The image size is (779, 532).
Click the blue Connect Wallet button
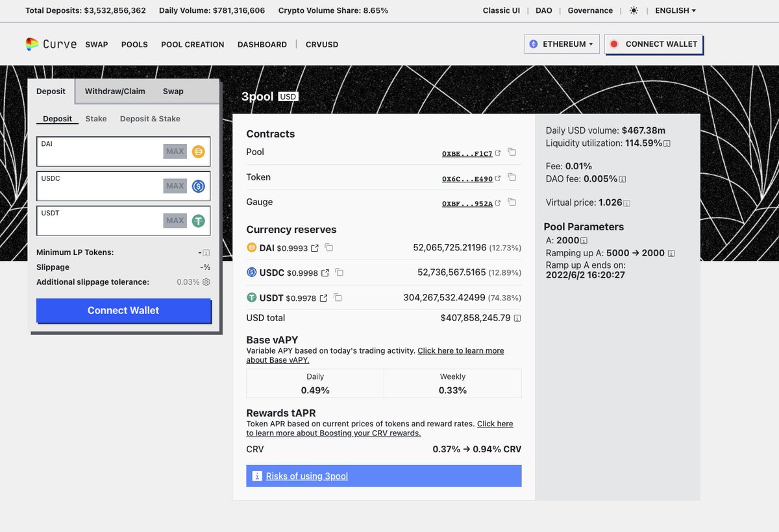tap(123, 311)
